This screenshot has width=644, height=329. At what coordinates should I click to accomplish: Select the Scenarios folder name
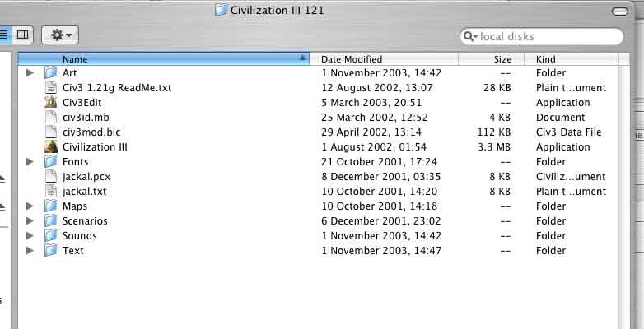(x=85, y=220)
